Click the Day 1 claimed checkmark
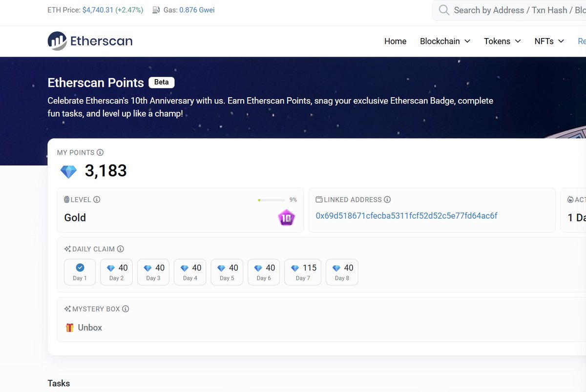Image resolution: width=586 pixels, height=392 pixels. coord(80,268)
